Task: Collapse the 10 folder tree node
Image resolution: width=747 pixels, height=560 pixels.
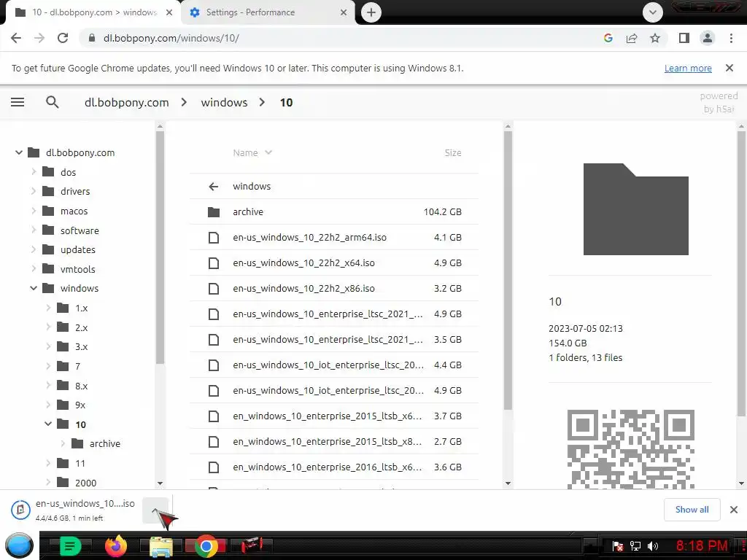Action: click(x=48, y=424)
